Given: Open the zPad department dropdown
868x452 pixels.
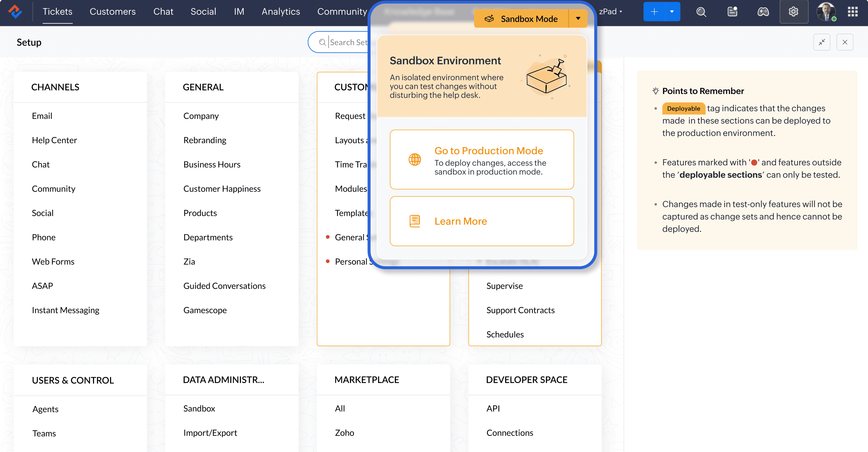Looking at the screenshot, I should 610,12.
